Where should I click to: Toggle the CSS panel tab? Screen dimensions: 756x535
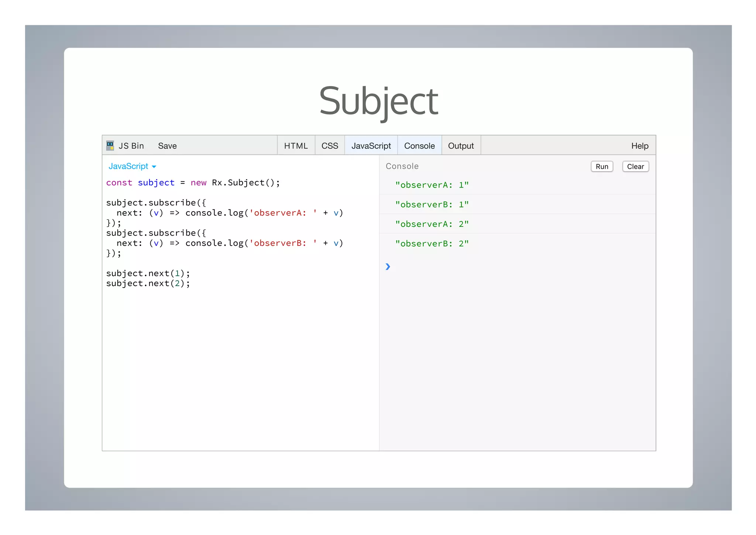click(330, 146)
